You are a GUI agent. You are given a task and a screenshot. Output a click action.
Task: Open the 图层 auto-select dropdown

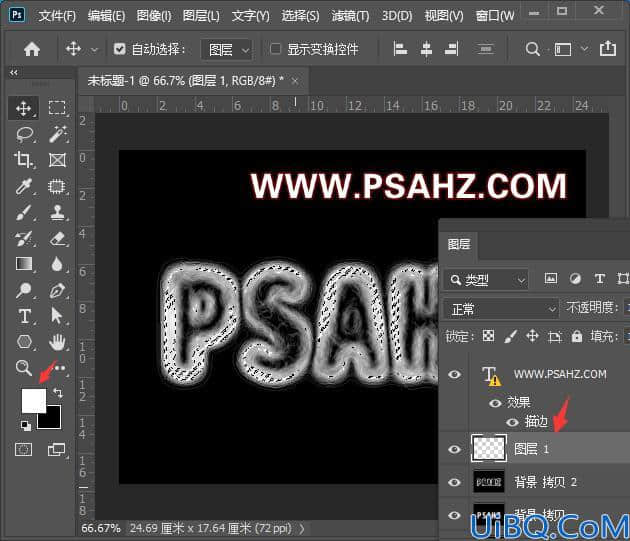point(227,50)
